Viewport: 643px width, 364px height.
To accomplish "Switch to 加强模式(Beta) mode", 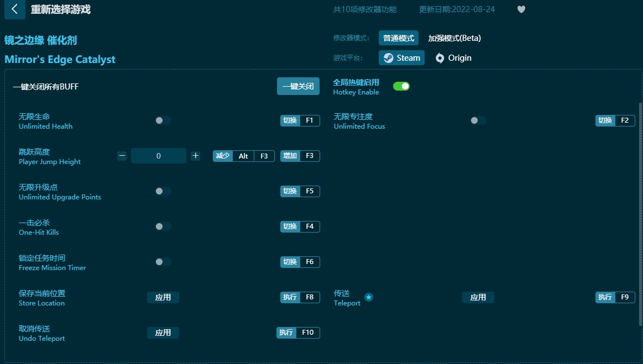I will (454, 38).
